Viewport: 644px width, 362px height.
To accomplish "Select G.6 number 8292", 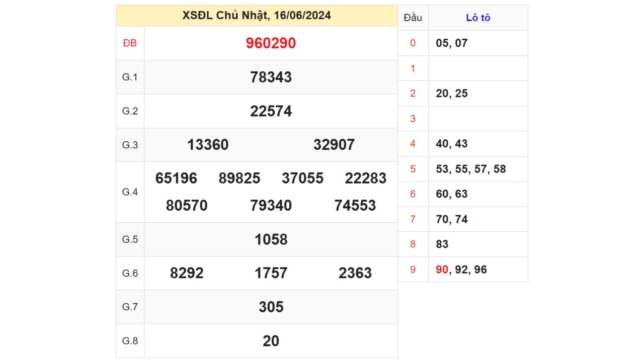I will 187,273.
